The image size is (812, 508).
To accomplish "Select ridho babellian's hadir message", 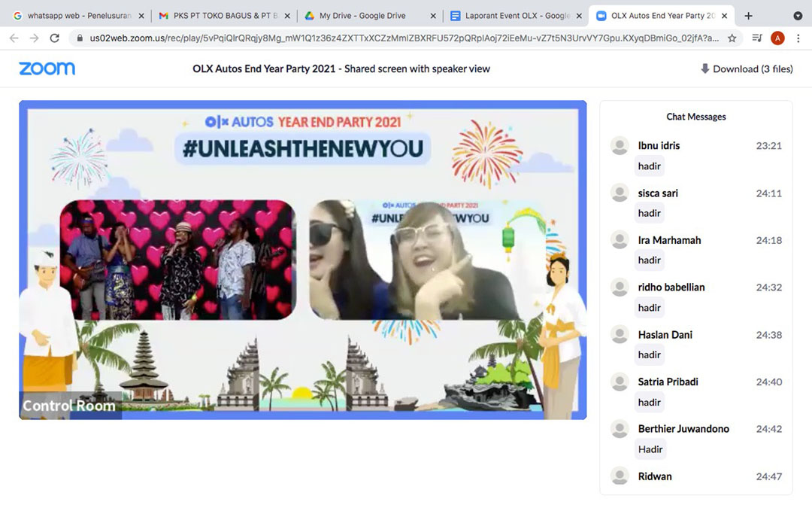I will [x=650, y=308].
